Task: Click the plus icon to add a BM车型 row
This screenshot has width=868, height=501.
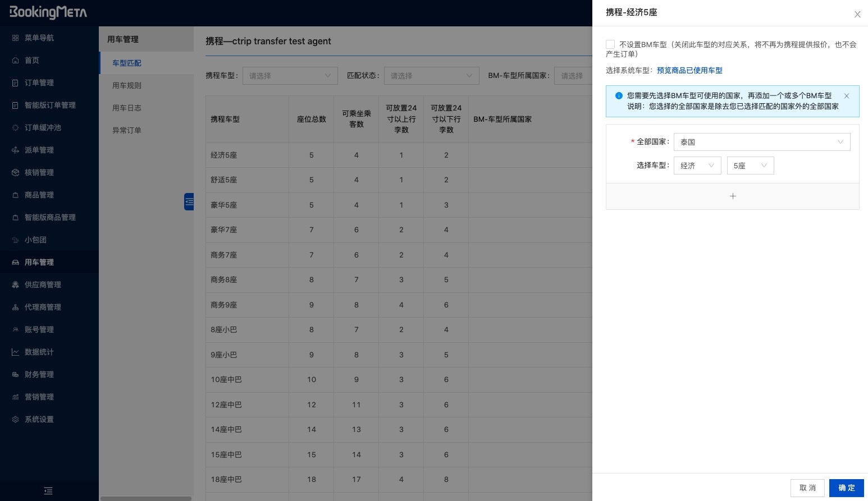Action: click(732, 196)
